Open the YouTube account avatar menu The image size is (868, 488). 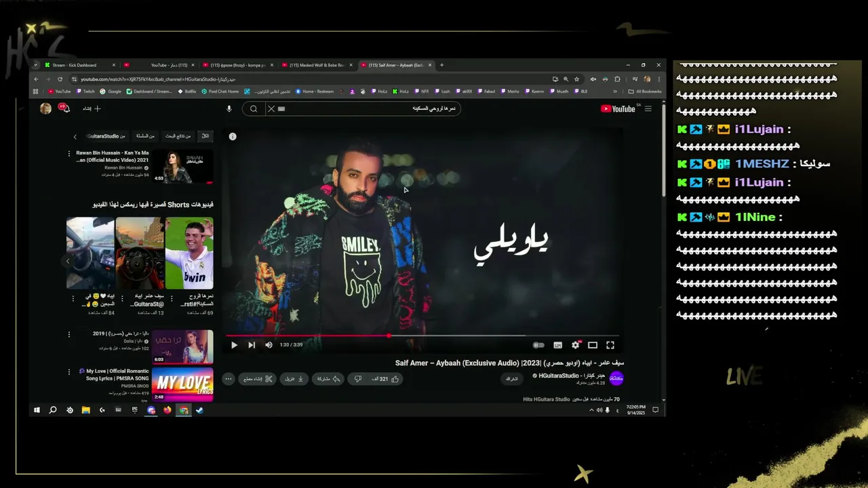pos(45,108)
